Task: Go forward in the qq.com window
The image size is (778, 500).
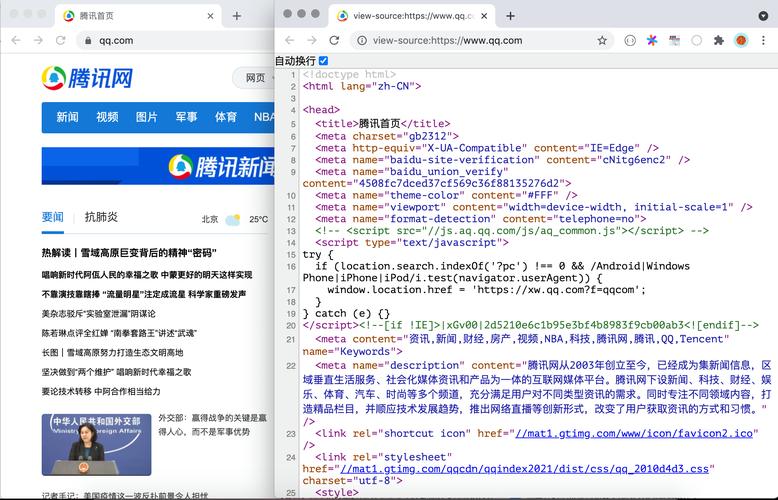Action: point(38,40)
